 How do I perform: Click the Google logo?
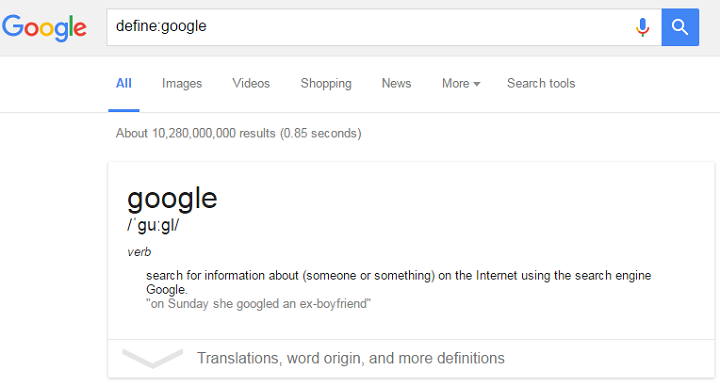(x=44, y=28)
